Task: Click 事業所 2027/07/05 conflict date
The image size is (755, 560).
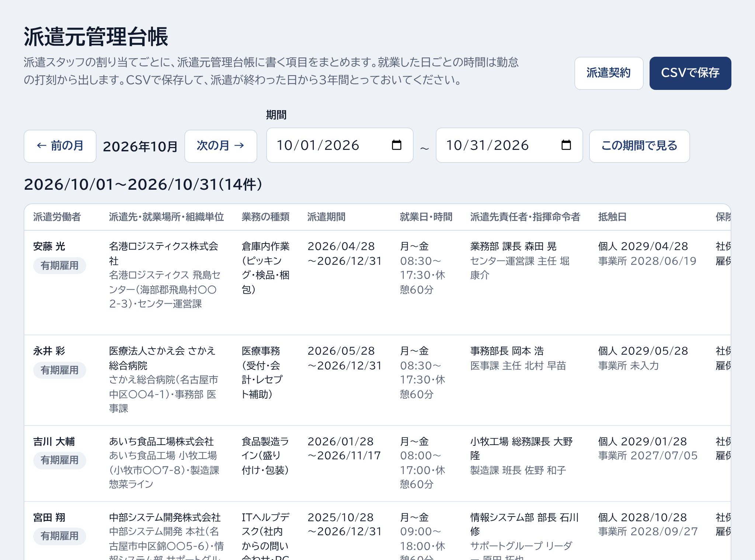Action: click(648, 456)
